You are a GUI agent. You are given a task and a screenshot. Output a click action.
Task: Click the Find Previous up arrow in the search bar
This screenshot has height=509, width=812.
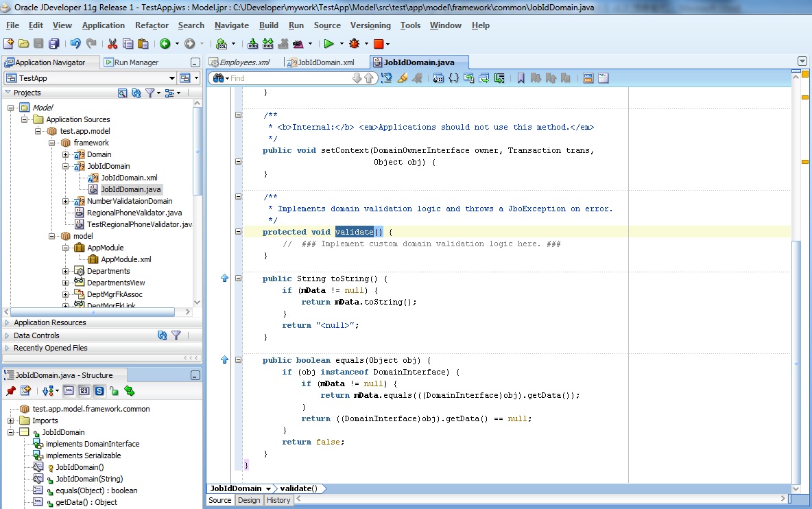369,78
